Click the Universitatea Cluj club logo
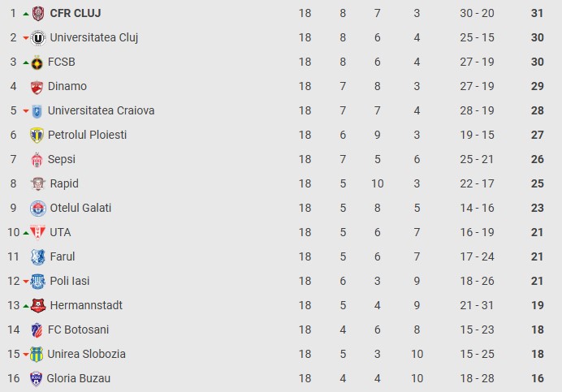 pyautogui.click(x=37, y=37)
